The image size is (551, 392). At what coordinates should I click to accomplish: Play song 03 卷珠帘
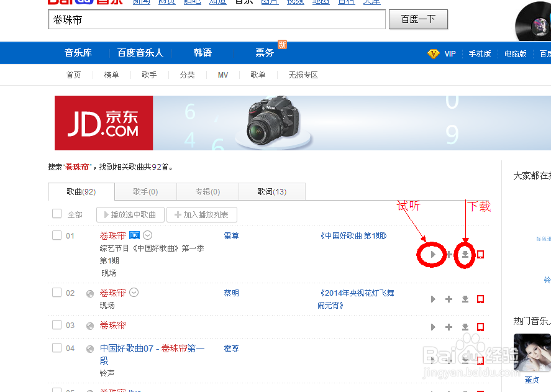tap(433, 327)
